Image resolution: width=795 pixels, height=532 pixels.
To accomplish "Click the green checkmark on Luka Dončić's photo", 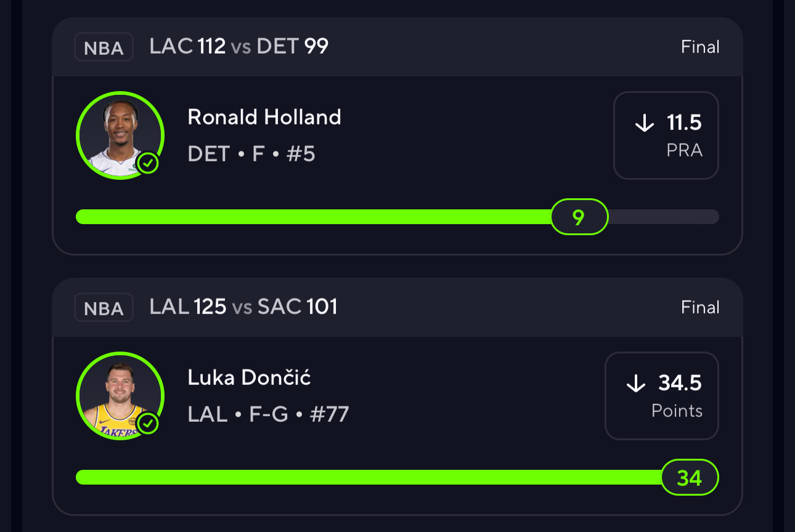I will point(148,424).
